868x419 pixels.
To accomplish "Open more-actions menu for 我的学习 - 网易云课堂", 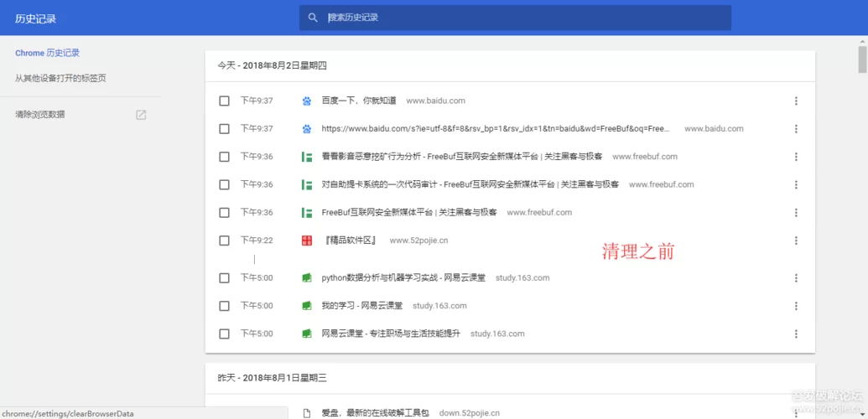I will tap(796, 306).
